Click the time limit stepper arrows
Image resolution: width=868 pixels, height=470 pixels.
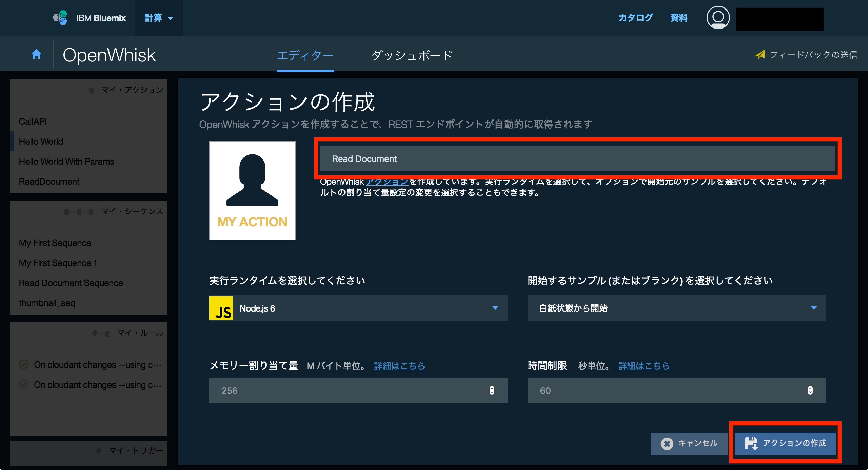[x=810, y=390]
